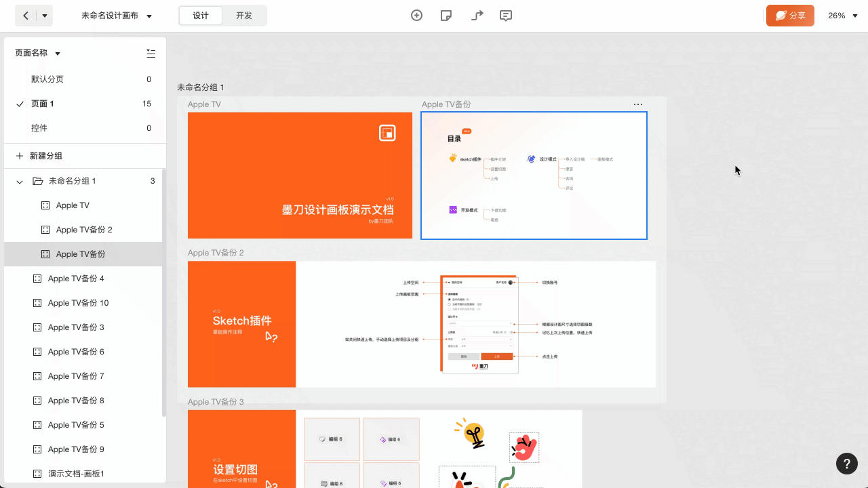
Task: Select the sticky note tool icon
Action: [446, 16]
